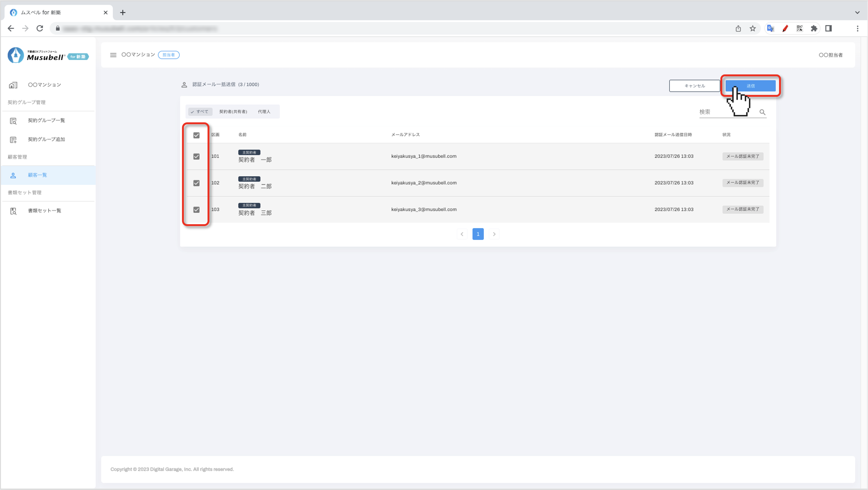The height and width of the screenshot is (490, 868).
Task: Uncheck the select-all header checkbox
Action: pyautogui.click(x=196, y=135)
